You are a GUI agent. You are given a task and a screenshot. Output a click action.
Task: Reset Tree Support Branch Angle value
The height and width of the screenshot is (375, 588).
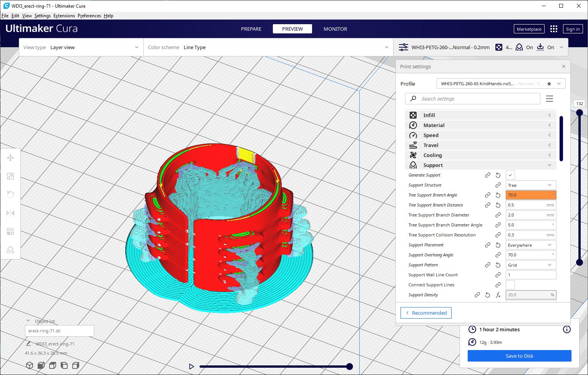click(x=498, y=195)
